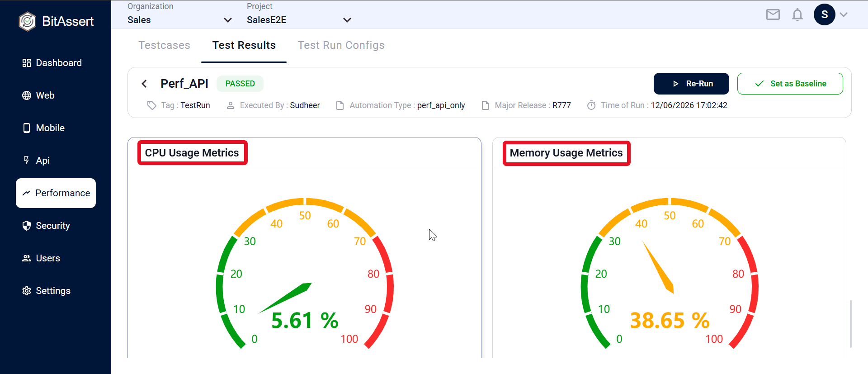
Task: Click the PASSED status badge
Action: click(240, 84)
